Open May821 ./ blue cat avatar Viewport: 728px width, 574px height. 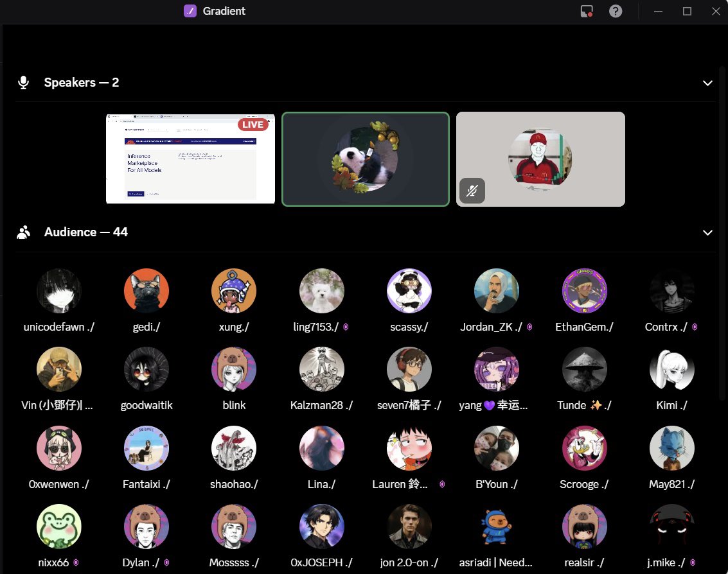672,448
